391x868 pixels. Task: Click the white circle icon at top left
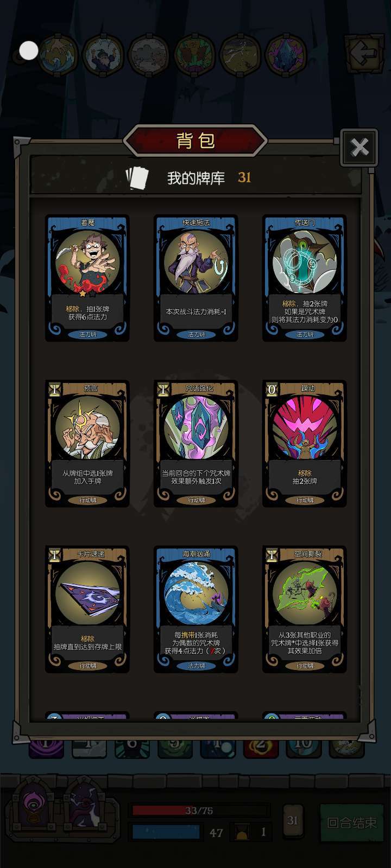[29, 51]
